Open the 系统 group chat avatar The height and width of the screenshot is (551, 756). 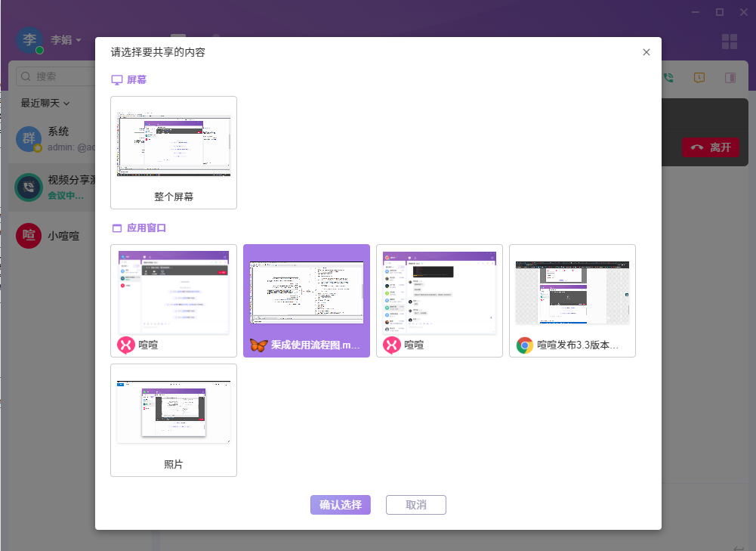29,139
